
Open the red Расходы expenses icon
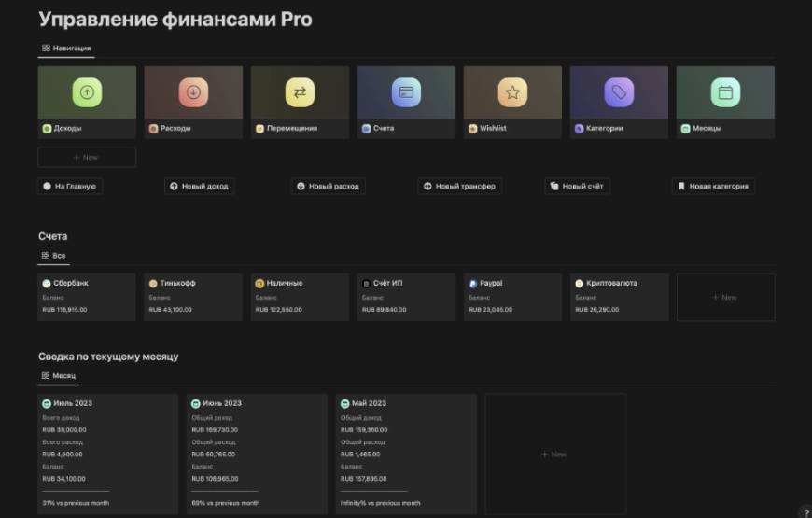click(x=193, y=92)
